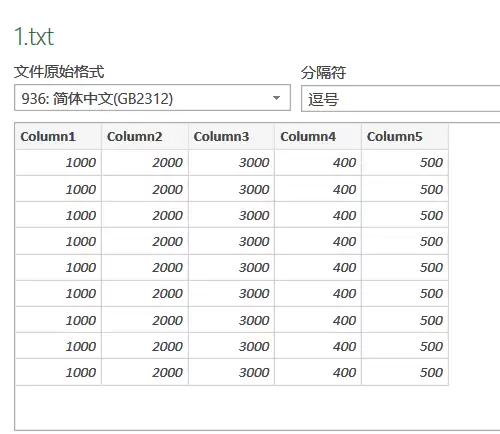
Task: Select last row cell with 3000
Action: (232, 372)
